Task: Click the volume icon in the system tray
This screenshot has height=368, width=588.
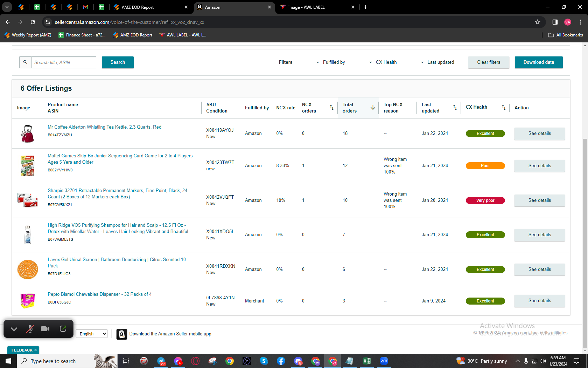Action: tap(543, 361)
